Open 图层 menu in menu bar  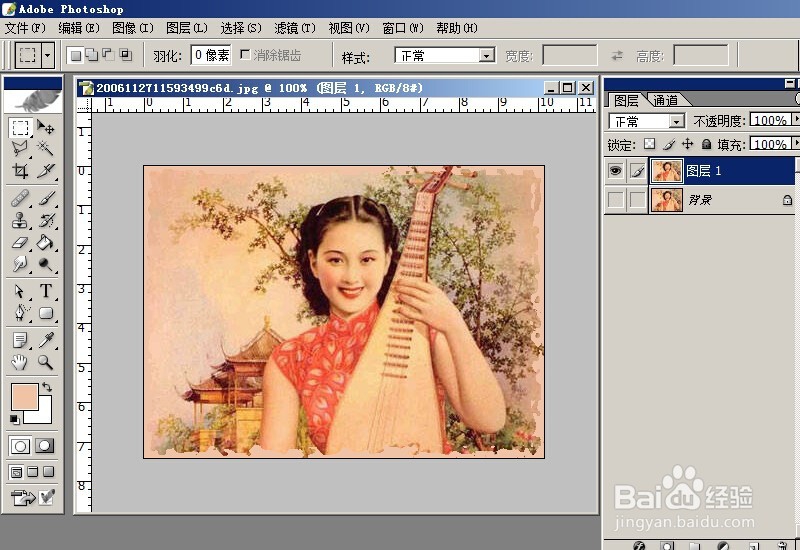click(x=187, y=28)
